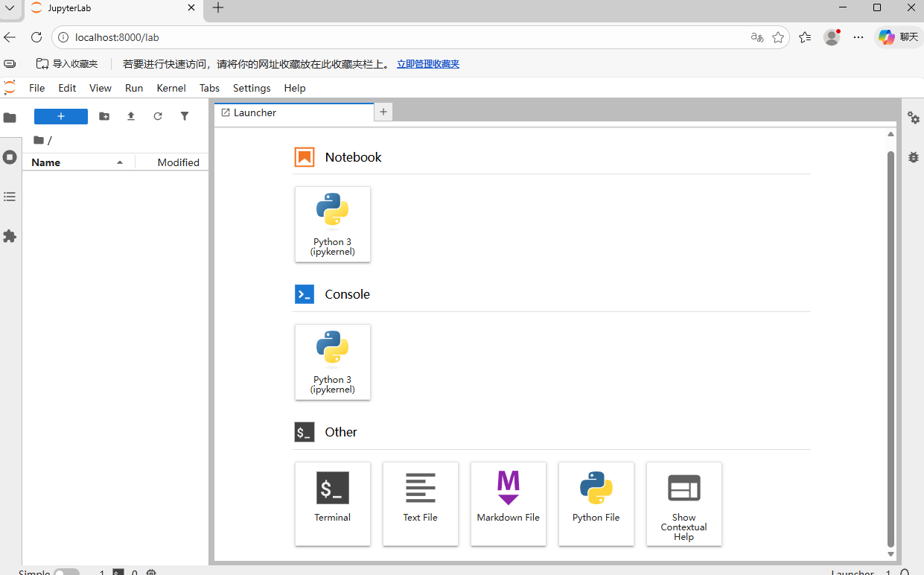Create a new Markdown File

508,503
